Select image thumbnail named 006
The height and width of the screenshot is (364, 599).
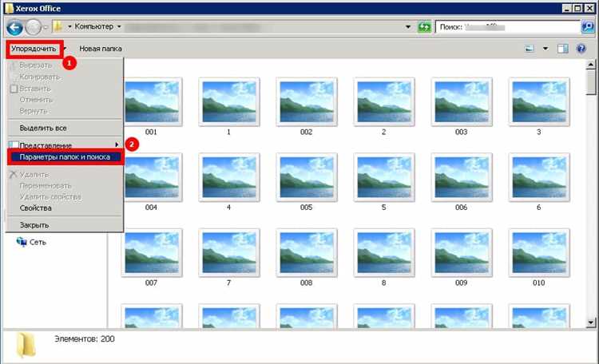462,177
